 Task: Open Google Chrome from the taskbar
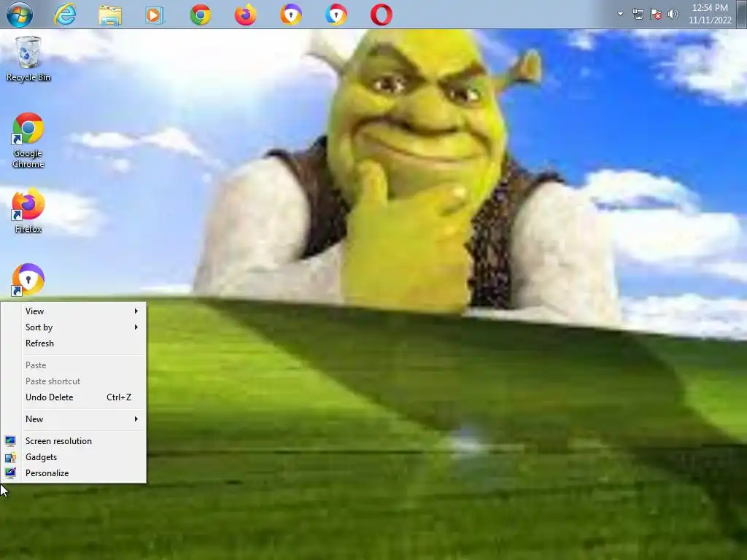[201, 15]
